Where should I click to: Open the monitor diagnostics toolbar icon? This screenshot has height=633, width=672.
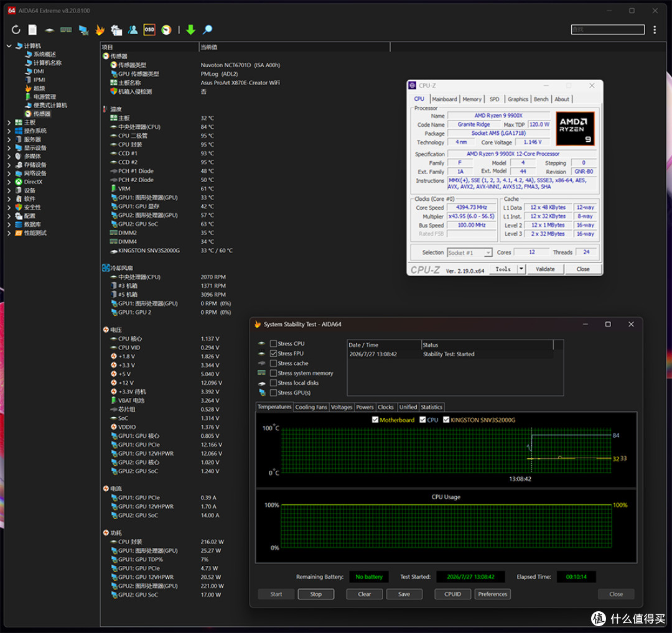[83, 30]
